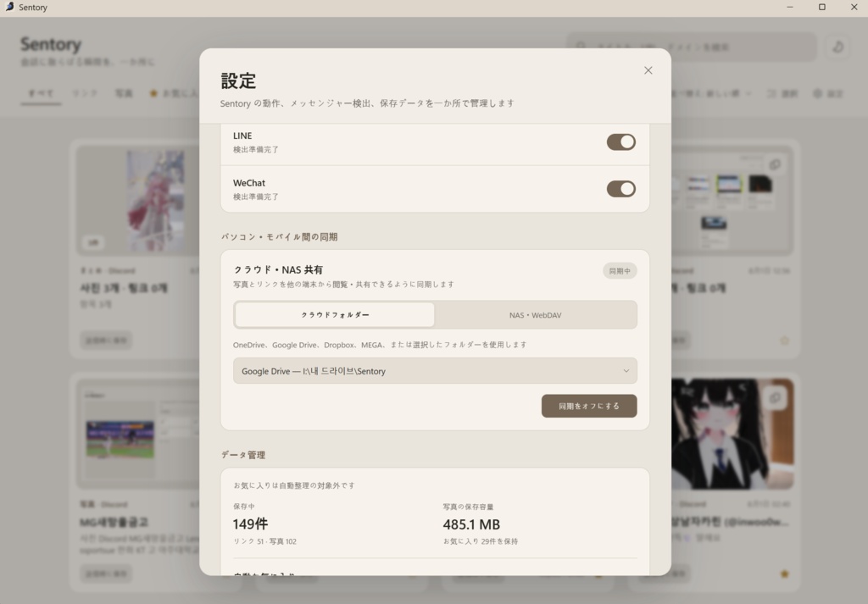Click the save button on the 사진 3개 card
Viewport: 868px width, 604px height.
tap(106, 341)
